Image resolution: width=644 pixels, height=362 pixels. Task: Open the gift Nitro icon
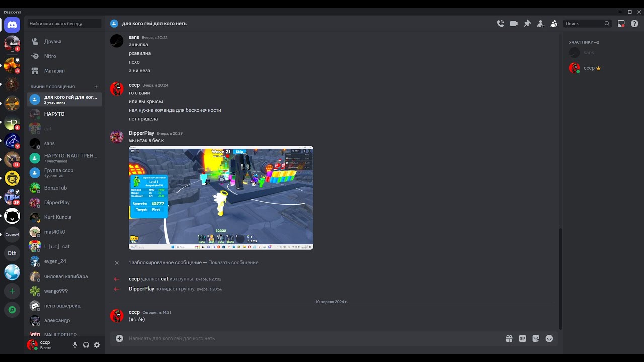pyautogui.click(x=509, y=338)
